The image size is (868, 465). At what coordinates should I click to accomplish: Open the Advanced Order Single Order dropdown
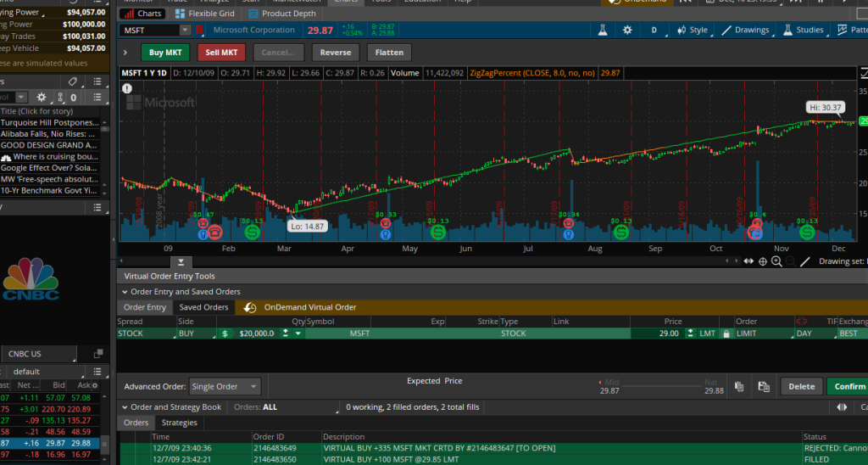coord(224,386)
